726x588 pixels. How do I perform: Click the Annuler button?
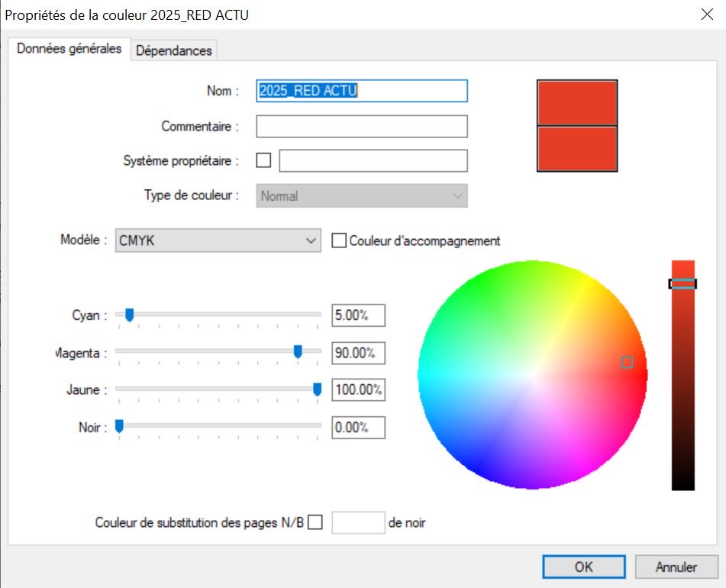tap(676, 567)
